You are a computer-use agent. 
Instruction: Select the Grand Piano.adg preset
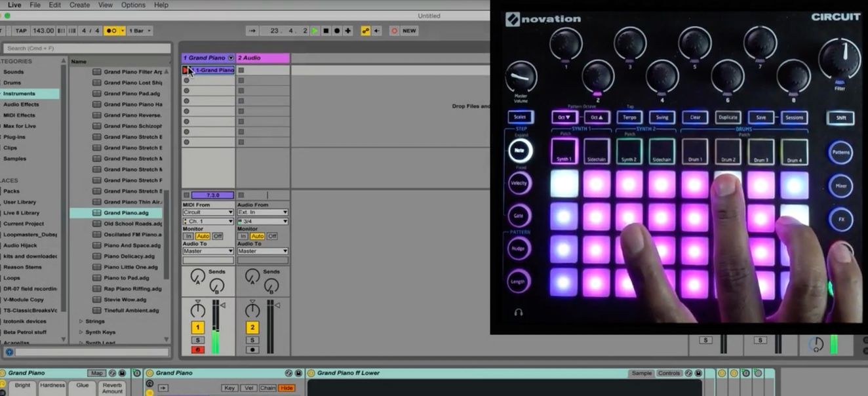click(x=126, y=212)
